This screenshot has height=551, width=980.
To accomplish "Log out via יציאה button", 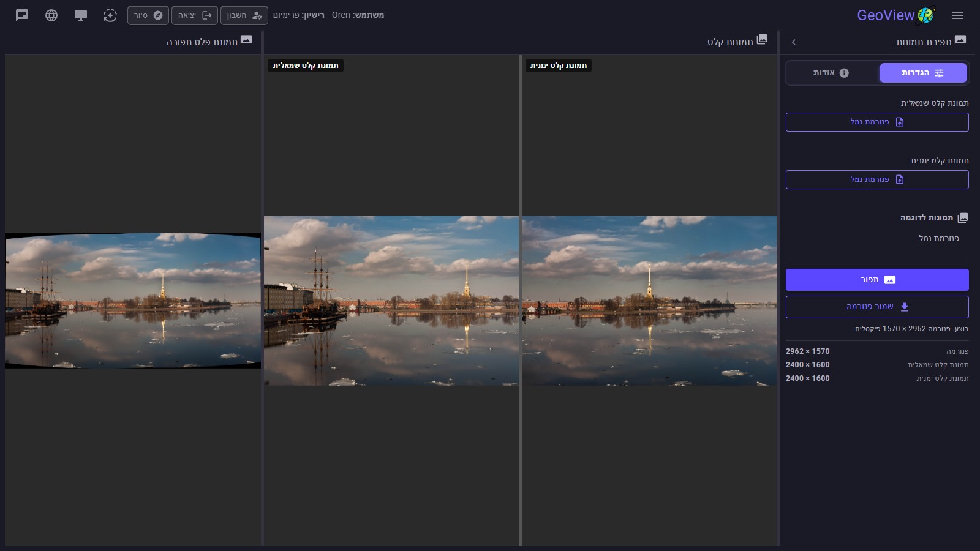I will (195, 15).
